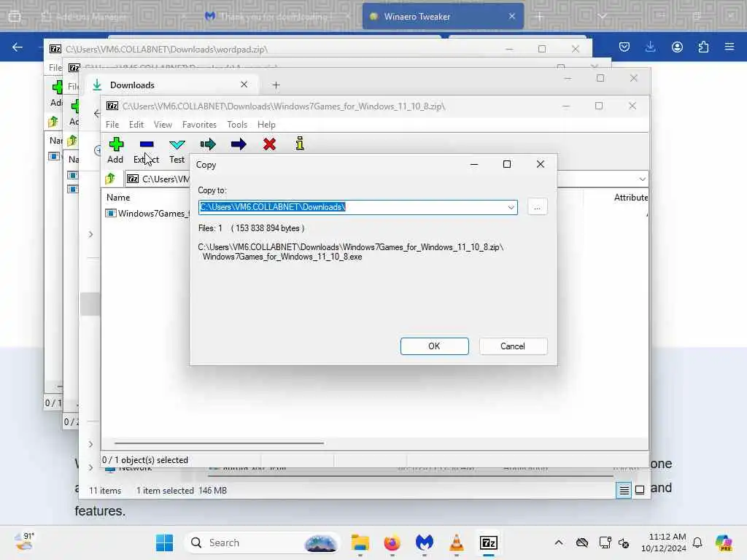Open the View menu

163,125
